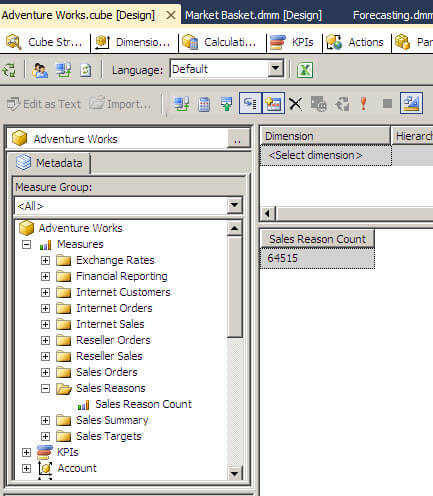The height and width of the screenshot is (496, 433).
Task: Click the filter pane scroll left arrow
Action: click(x=268, y=213)
